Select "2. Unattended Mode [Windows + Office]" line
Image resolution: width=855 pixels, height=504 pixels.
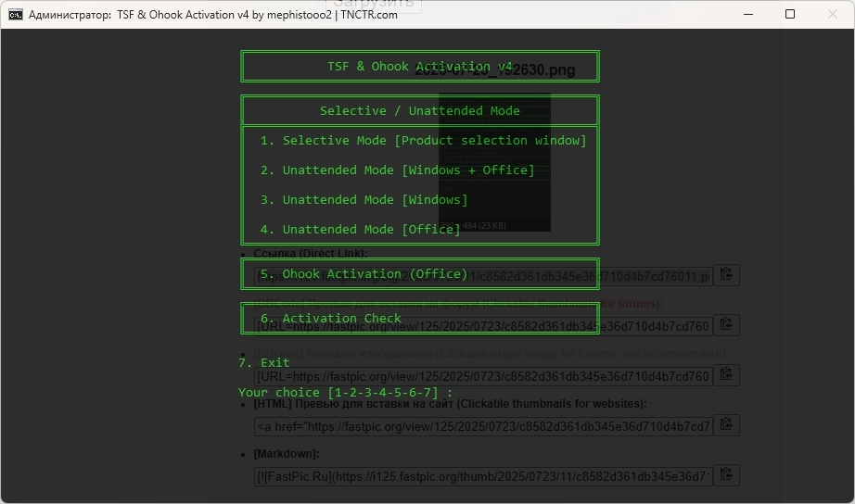397,170
